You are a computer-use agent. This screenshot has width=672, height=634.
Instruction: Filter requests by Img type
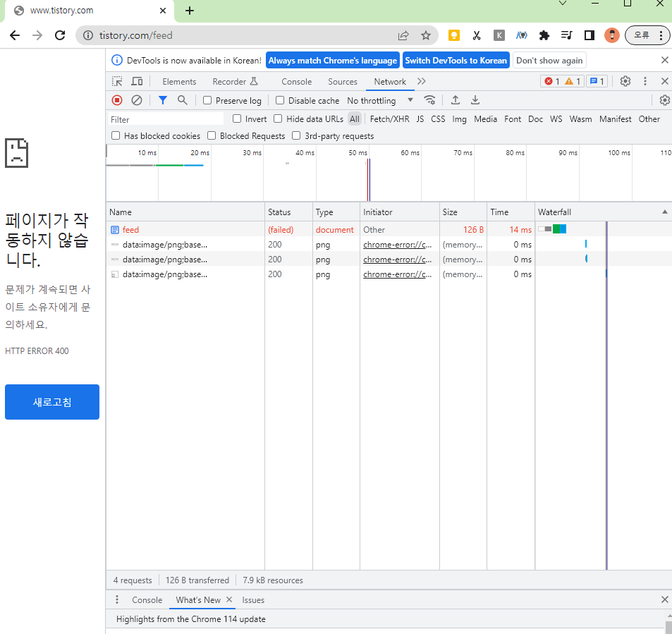[459, 118]
